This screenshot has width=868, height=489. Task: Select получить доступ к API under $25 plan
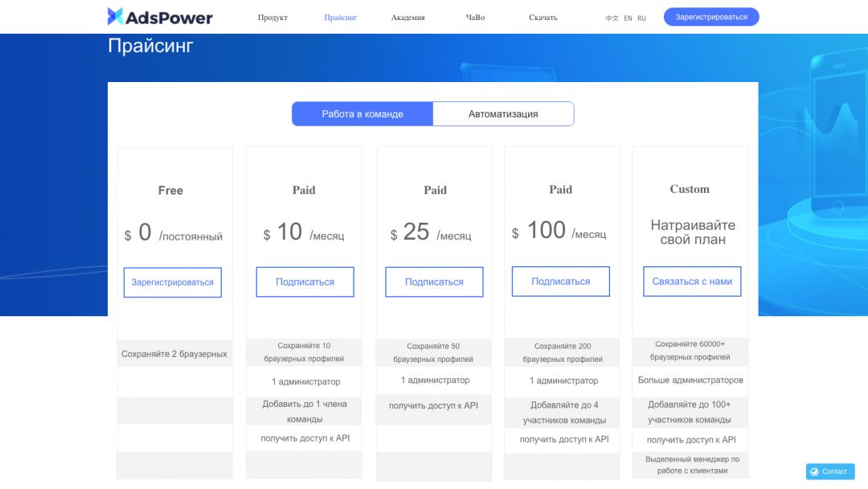(433, 409)
